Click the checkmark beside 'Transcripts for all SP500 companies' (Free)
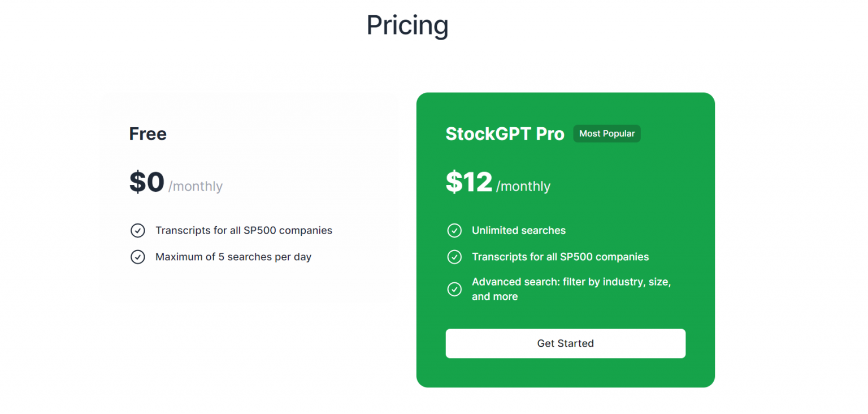Viewport: 868px width, 414px height. (x=138, y=230)
